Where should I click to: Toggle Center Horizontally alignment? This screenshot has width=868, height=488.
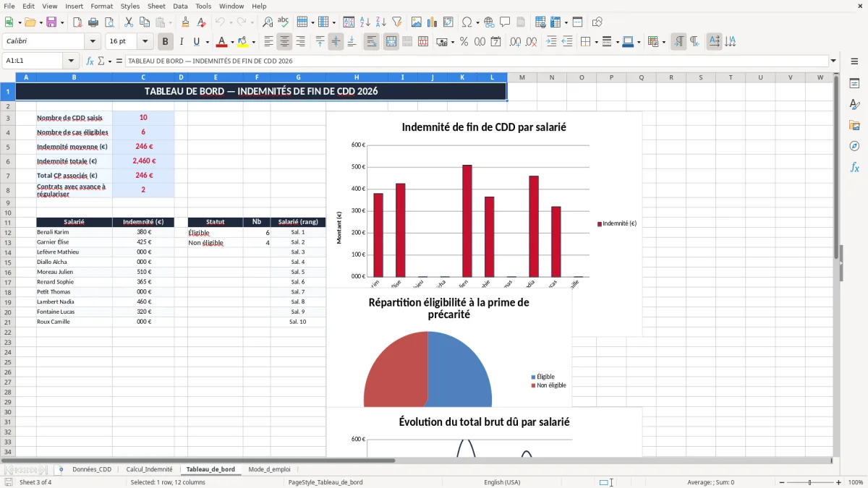click(x=284, y=42)
